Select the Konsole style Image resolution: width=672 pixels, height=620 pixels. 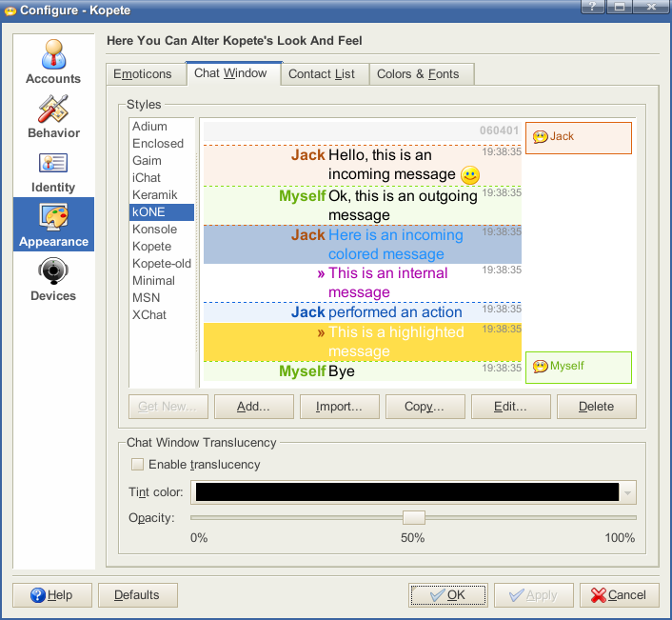click(x=162, y=230)
